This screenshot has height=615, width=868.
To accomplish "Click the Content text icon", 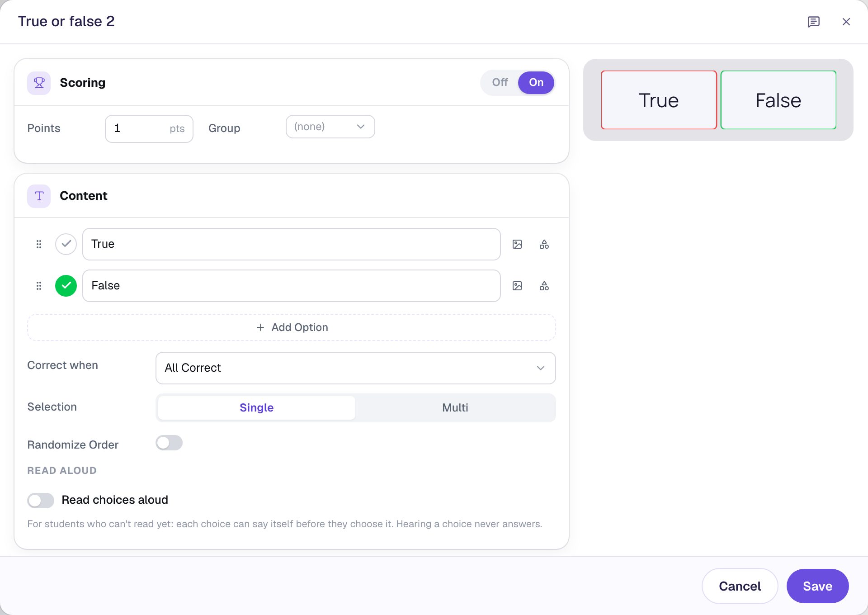I will point(39,196).
